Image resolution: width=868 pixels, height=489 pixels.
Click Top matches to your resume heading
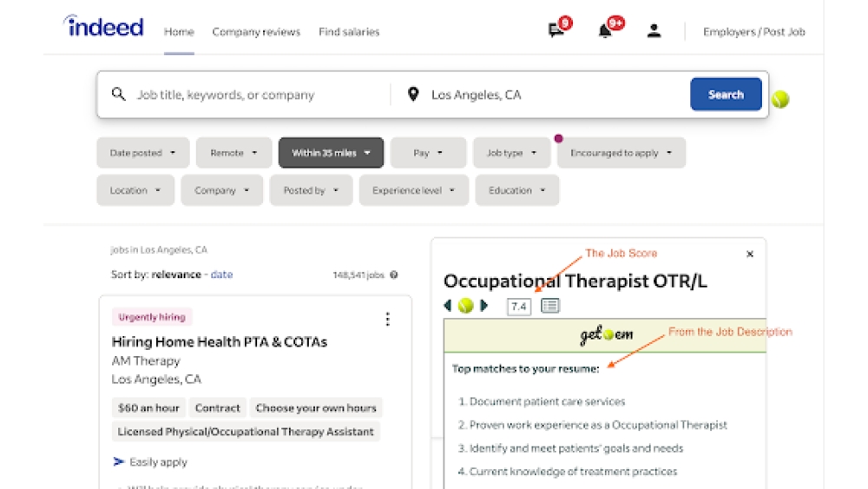(525, 369)
